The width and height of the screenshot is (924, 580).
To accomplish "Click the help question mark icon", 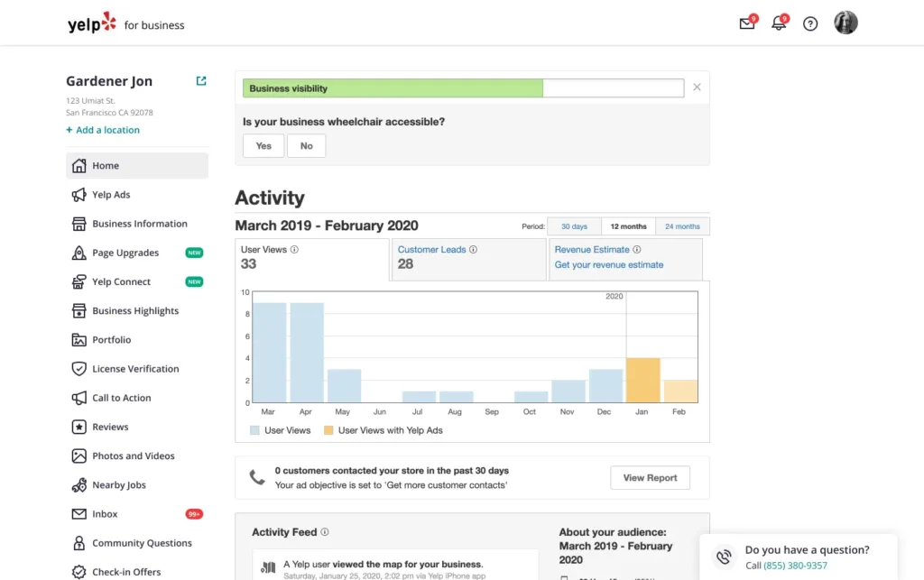I will point(810,23).
